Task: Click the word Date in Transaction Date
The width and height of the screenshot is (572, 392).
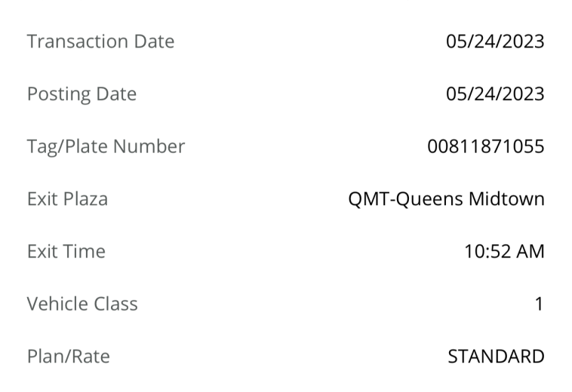Action: click(154, 41)
